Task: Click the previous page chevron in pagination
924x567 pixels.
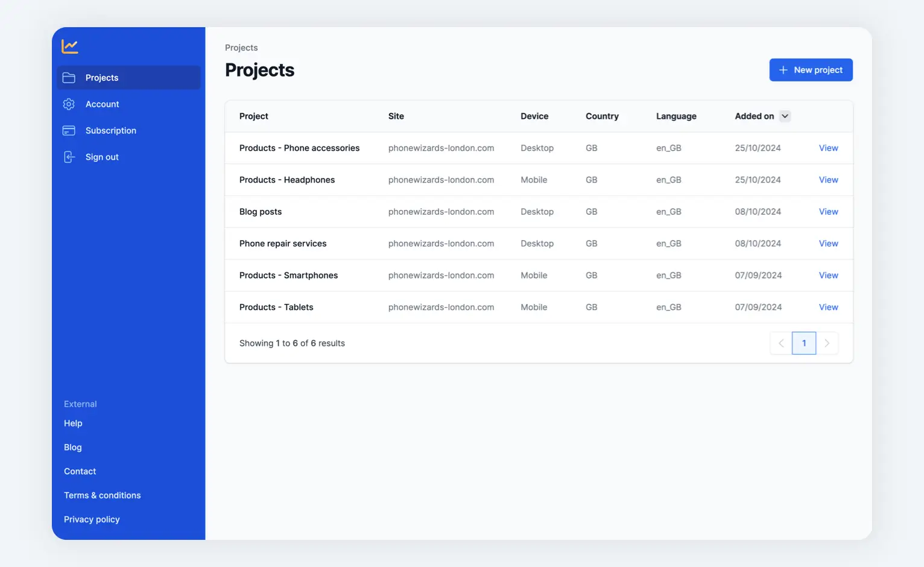Action: (x=780, y=343)
